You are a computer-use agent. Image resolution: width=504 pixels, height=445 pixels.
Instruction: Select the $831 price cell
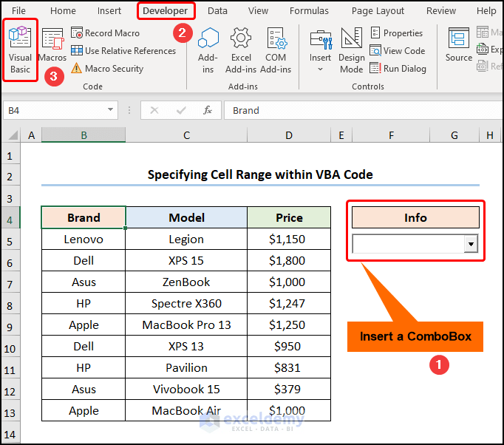pos(289,368)
